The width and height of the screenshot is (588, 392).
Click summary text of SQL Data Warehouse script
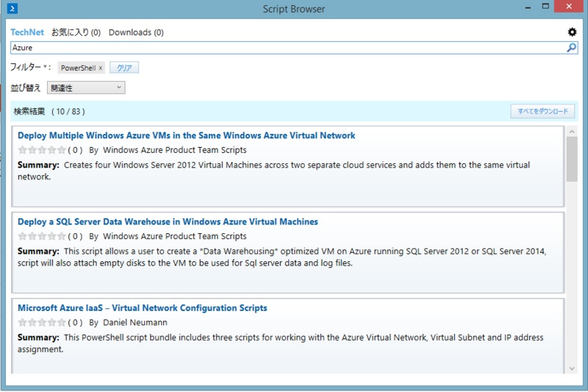point(282,257)
